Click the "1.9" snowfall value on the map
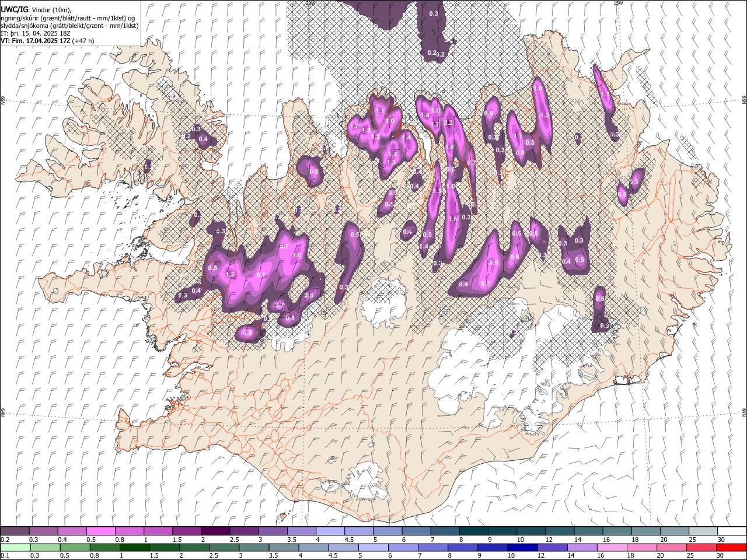The image size is (747, 560). pos(438,191)
